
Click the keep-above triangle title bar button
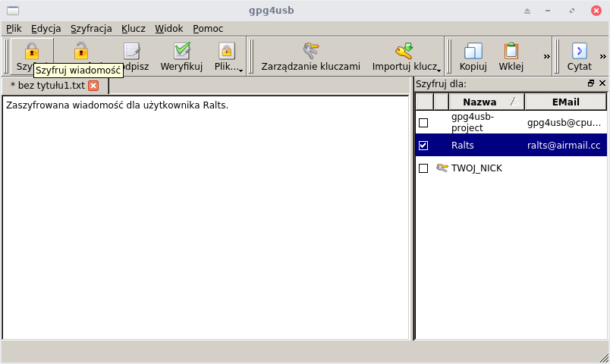(x=527, y=11)
